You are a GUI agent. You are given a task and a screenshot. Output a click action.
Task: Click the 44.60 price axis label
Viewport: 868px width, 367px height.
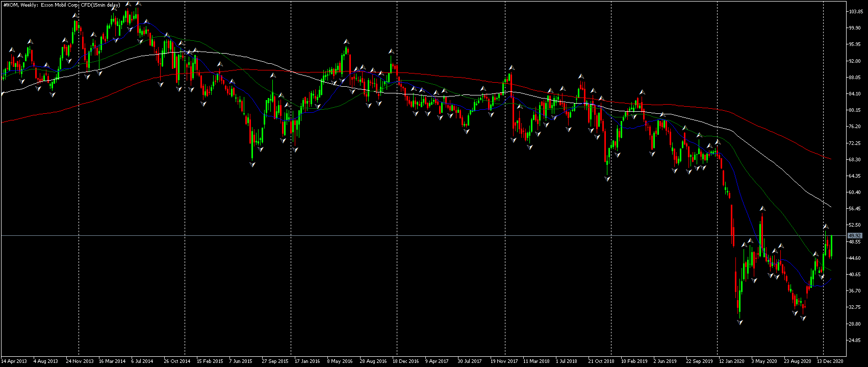(854, 258)
